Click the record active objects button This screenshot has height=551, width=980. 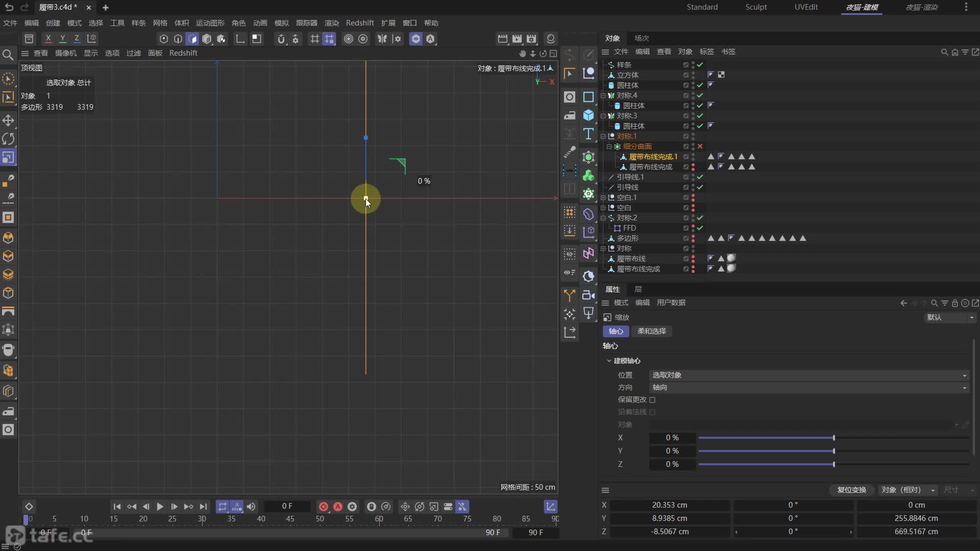(323, 507)
